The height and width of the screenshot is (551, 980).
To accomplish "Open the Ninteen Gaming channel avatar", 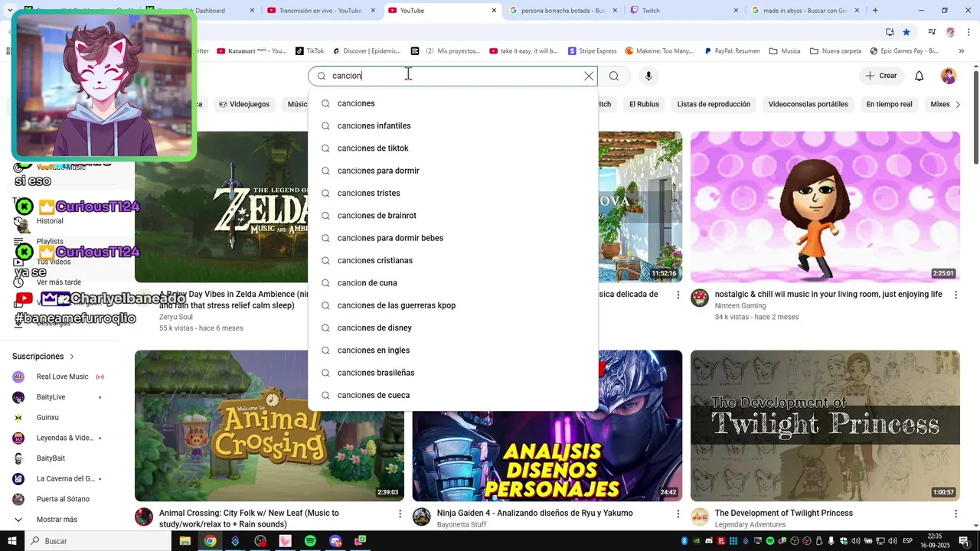I will [x=700, y=298].
